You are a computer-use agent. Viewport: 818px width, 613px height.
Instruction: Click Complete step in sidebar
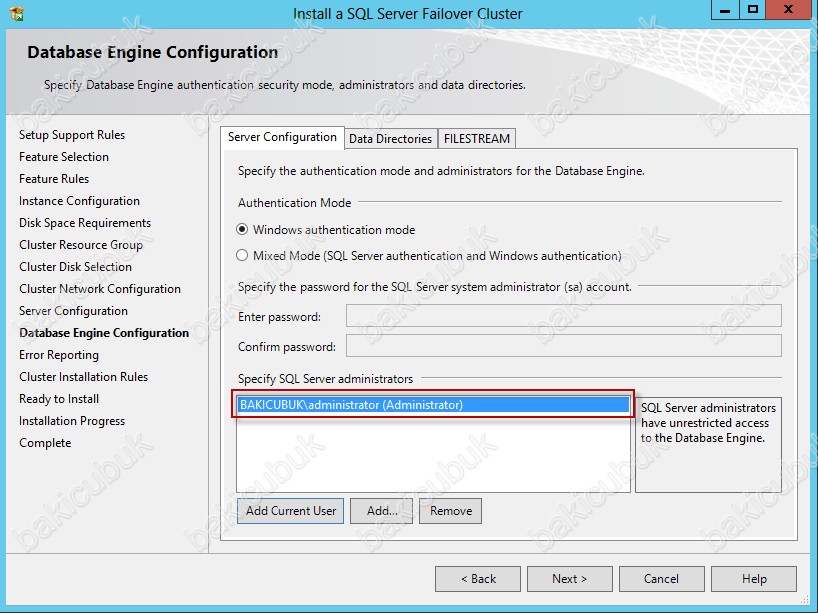[x=45, y=443]
